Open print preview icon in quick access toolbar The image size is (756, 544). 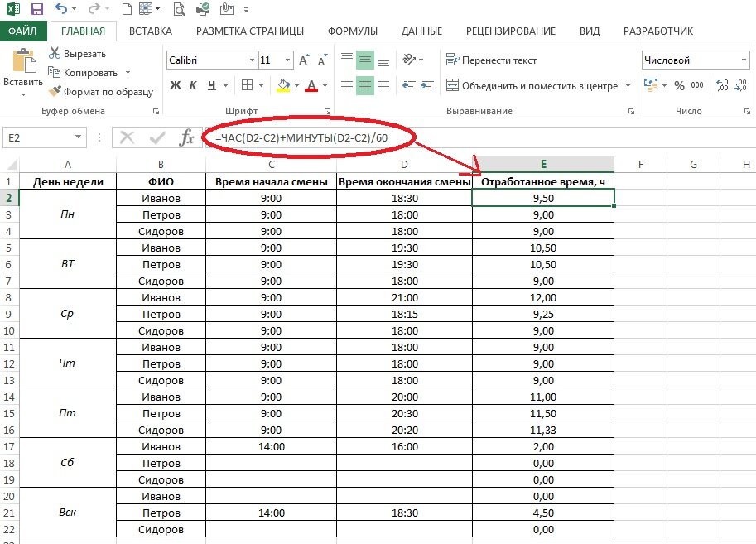[180, 8]
